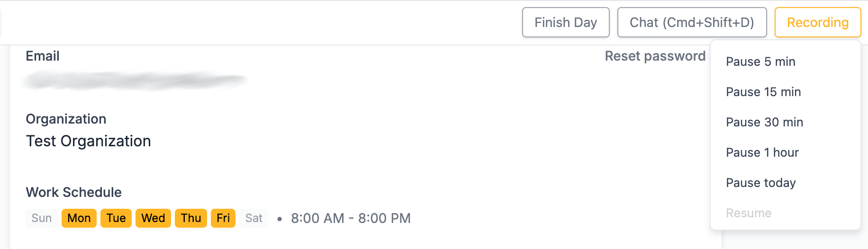Select the Pause 1 hour entry
This screenshot has width=868, height=249.
click(x=762, y=152)
